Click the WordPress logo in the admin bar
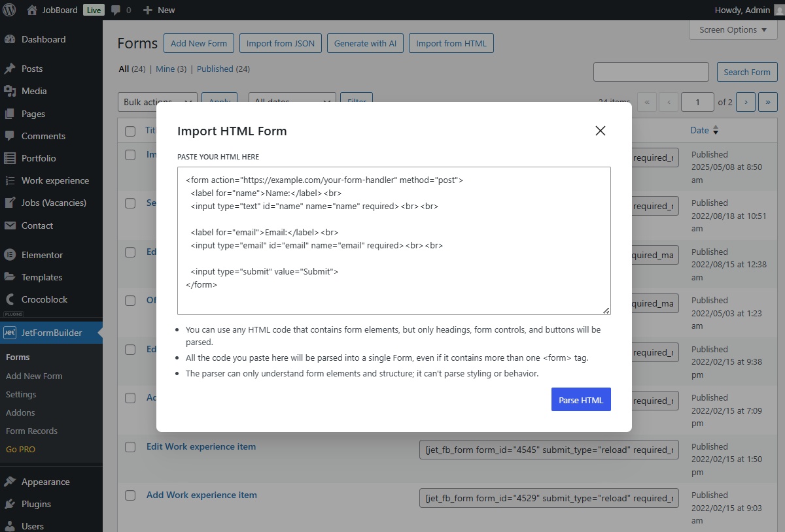This screenshot has height=532, width=785. click(9, 9)
